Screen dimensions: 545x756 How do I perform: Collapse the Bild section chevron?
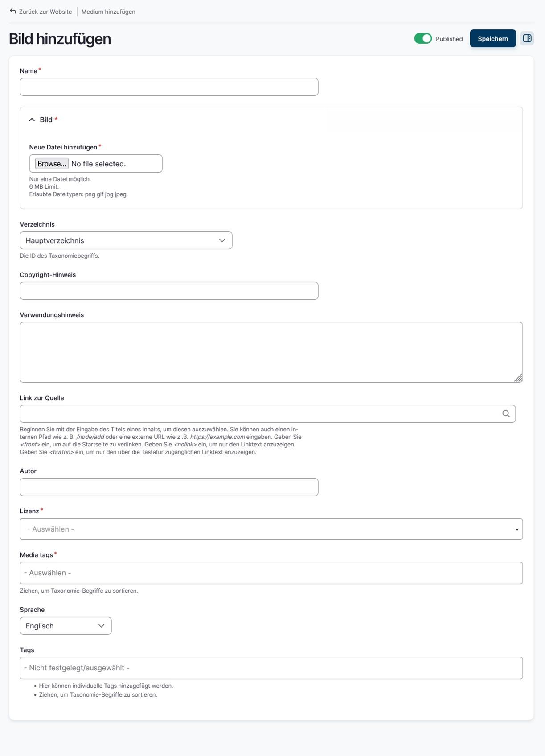(32, 120)
